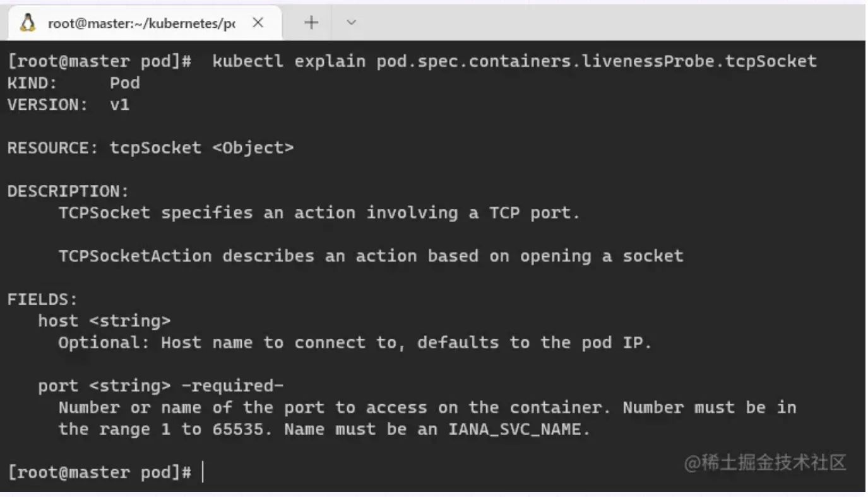
Task: Click the first [root@master pod]# prompt
Action: click(99, 61)
